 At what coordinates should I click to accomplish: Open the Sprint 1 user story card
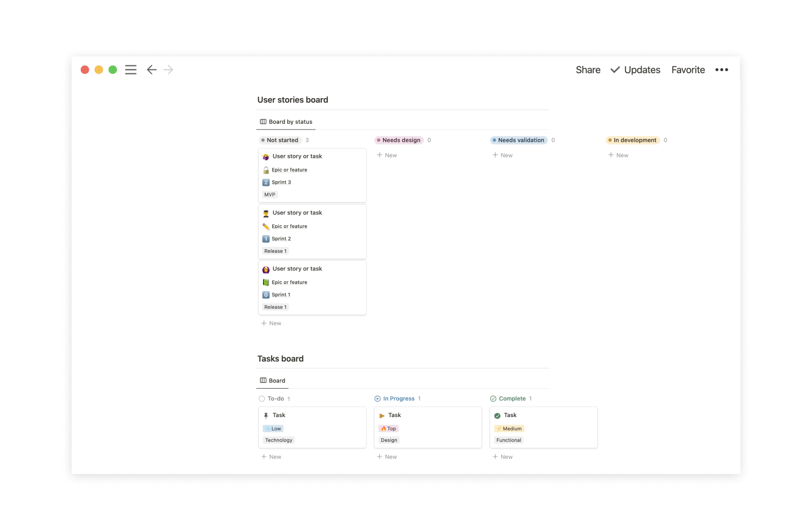pyautogui.click(x=312, y=288)
